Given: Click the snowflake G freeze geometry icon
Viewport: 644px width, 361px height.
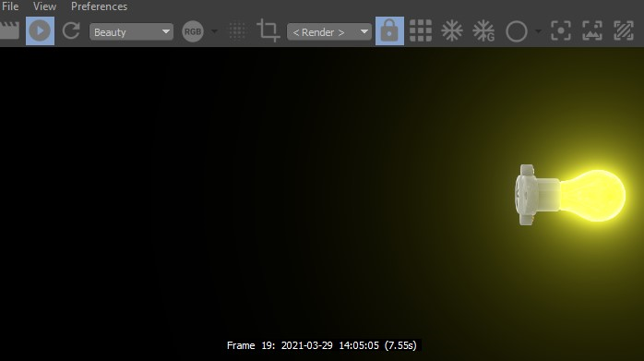Looking at the screenshot, I should point(483,30).
